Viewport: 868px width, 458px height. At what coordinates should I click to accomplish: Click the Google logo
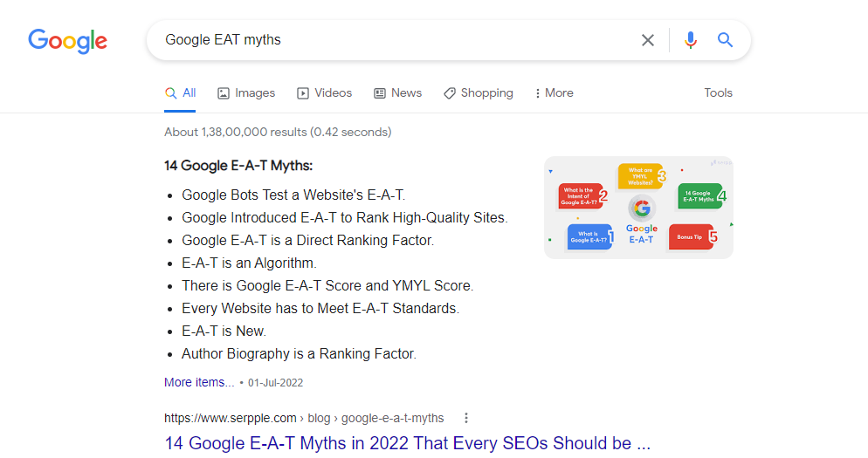[67, 41]
